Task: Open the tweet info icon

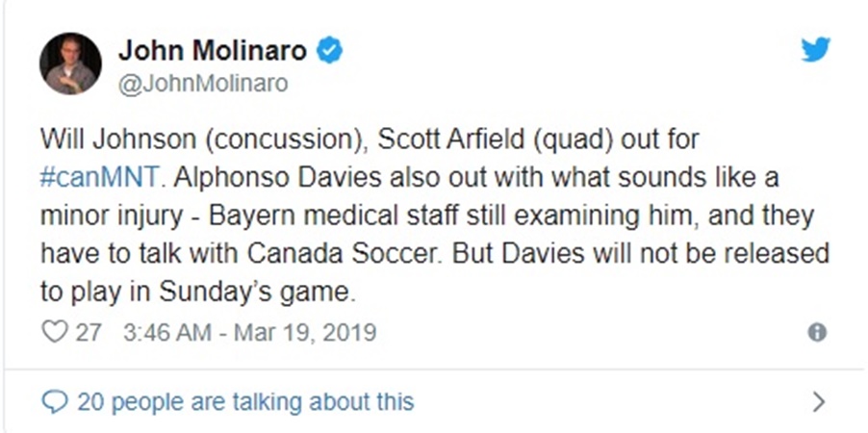Action: 817,333
